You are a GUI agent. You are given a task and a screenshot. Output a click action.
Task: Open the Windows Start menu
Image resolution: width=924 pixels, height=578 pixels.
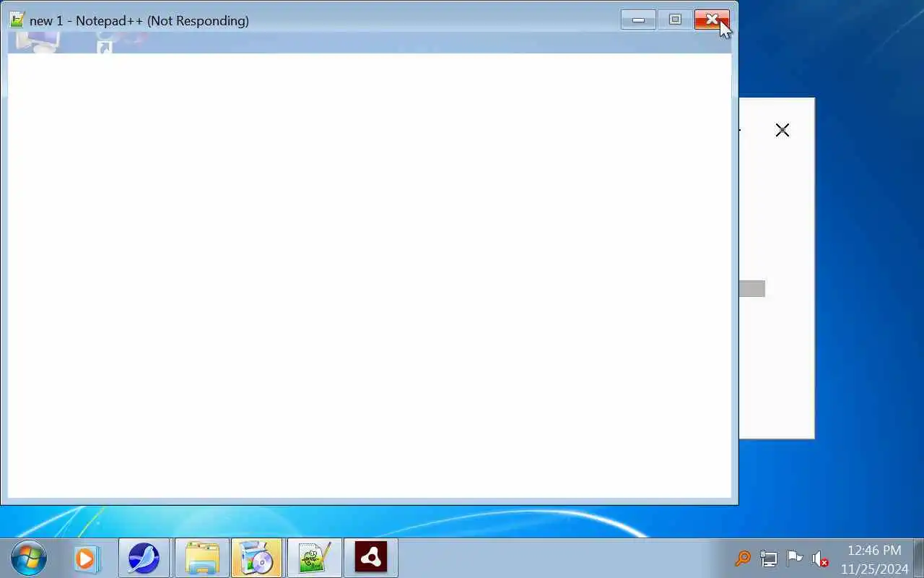pyautogui.click(x=30, y=558)
